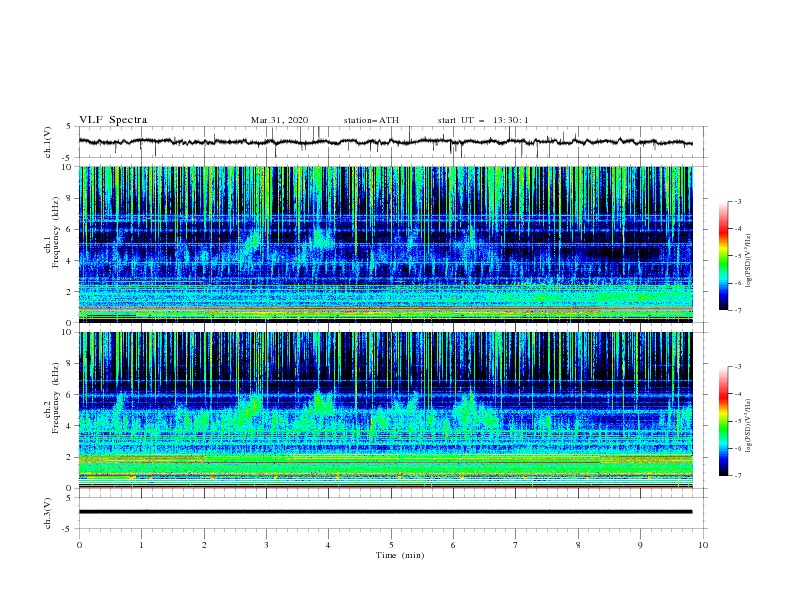Click the log(PSD) label of the lower colorbar
The height and width of the screenshot is (612, 792).
pos(748,426)
